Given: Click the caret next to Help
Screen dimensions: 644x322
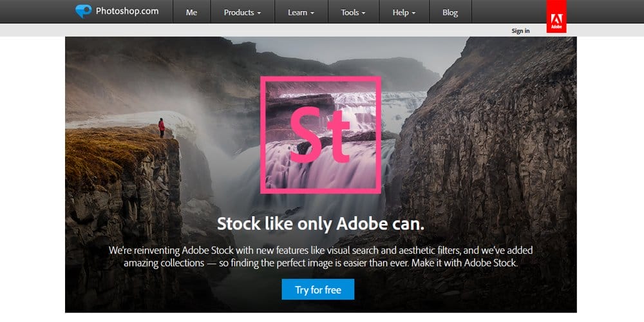Looking at the screenshot, I should click(413, 13).
